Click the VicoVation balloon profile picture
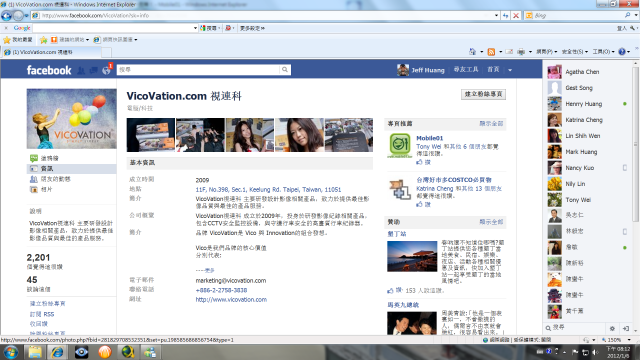This screenshot has width=640, height=360. click(x=71, y=118)
